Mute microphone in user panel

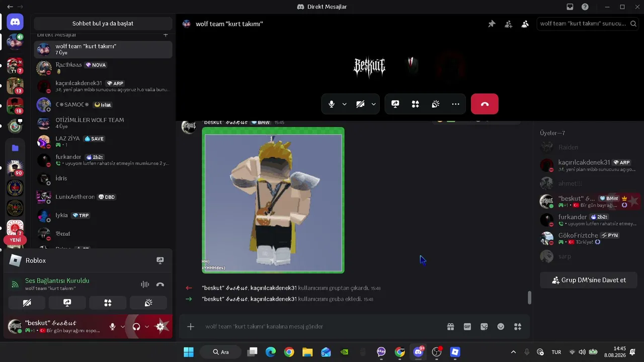tap(113, 327)
